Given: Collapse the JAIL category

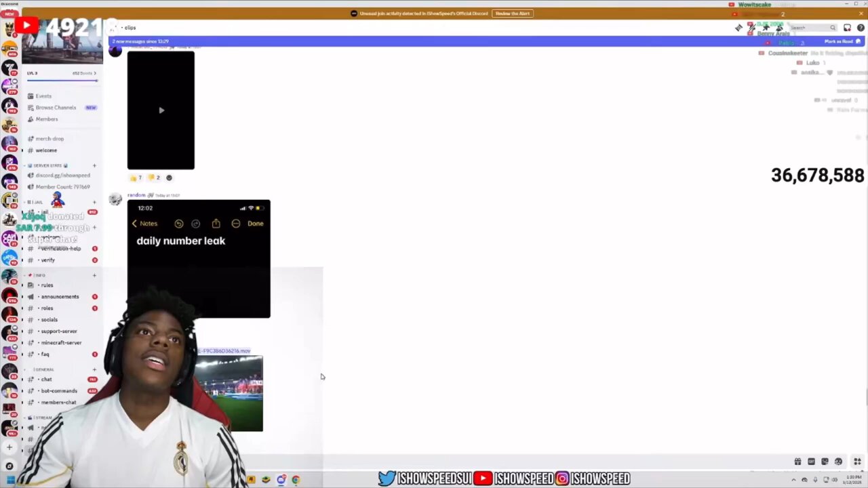Looking at the screenshot, I should 35,203.
